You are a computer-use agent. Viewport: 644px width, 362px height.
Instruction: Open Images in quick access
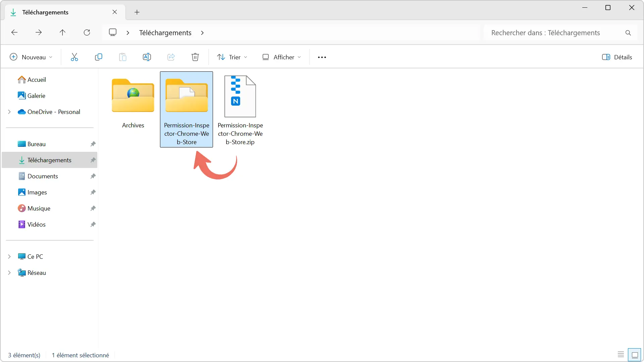(32, 192)
